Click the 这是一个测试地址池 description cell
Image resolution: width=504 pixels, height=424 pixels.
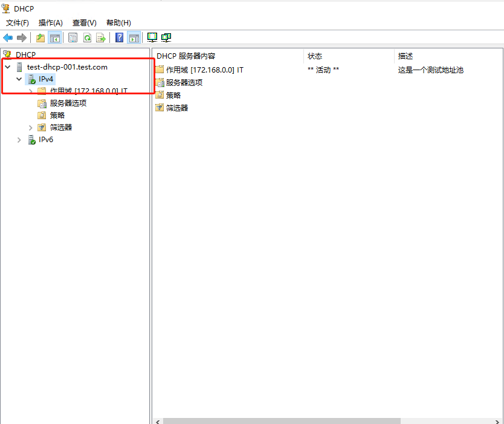pos(431,70)
